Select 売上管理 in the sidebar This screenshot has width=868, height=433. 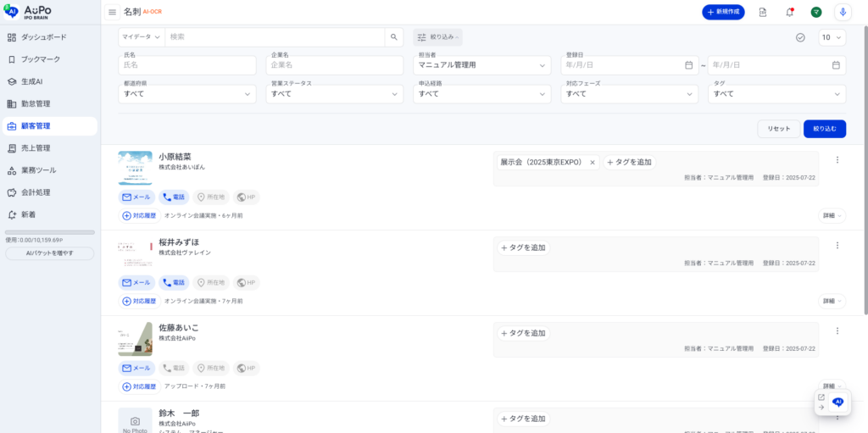pyautogui.click(x=36, y=148)
